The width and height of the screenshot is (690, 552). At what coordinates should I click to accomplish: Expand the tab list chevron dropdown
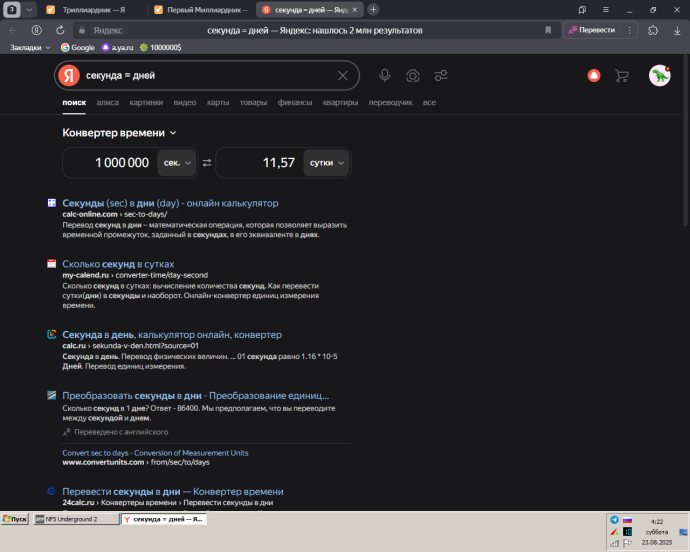pos(29,10)
